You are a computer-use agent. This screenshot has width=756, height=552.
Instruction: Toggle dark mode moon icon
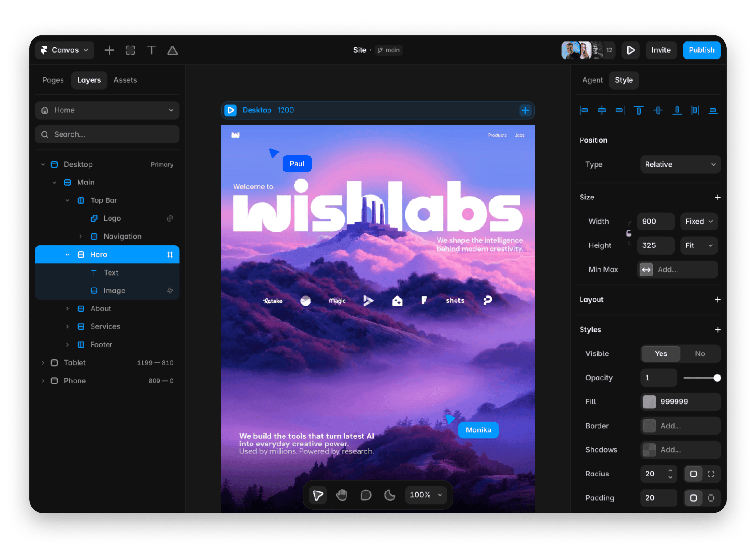click(390, 495)
